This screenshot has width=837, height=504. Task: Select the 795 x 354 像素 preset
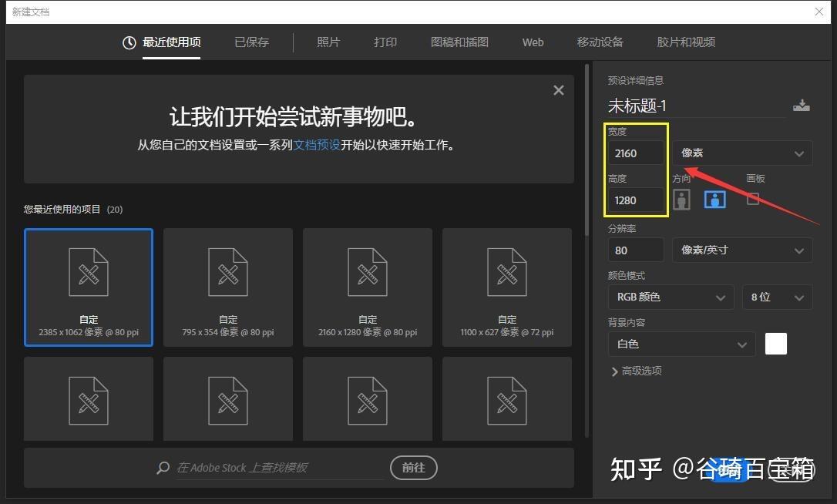228,287
